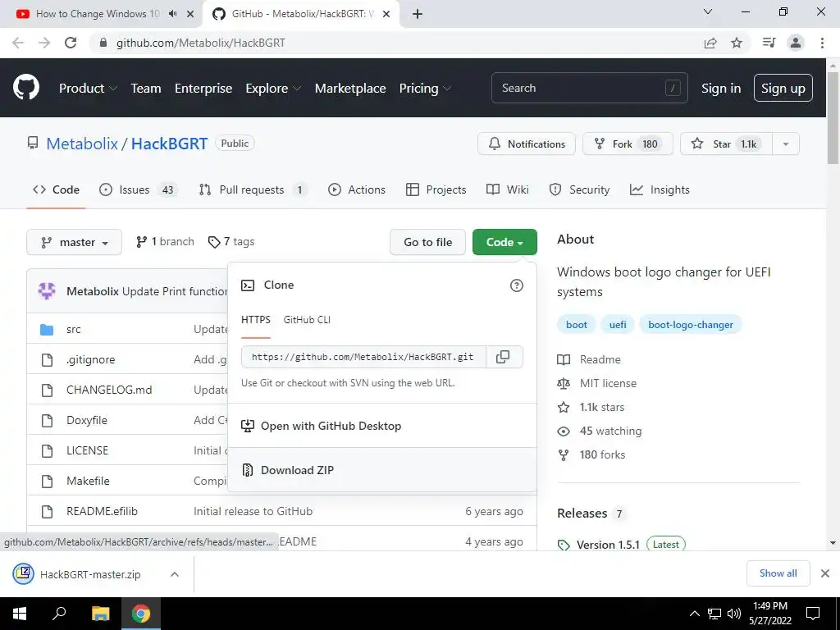Open Chrome profile avatar icon
840x630 pixels.
796,43
